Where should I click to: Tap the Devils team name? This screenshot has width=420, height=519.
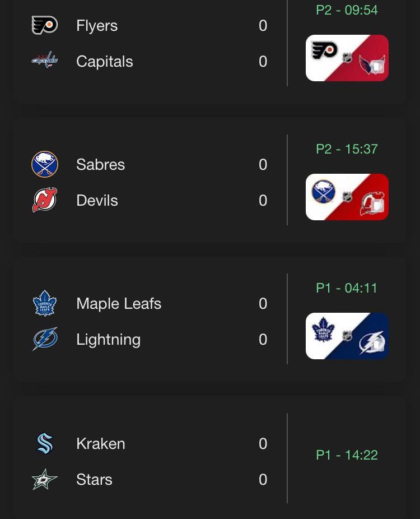97,201
